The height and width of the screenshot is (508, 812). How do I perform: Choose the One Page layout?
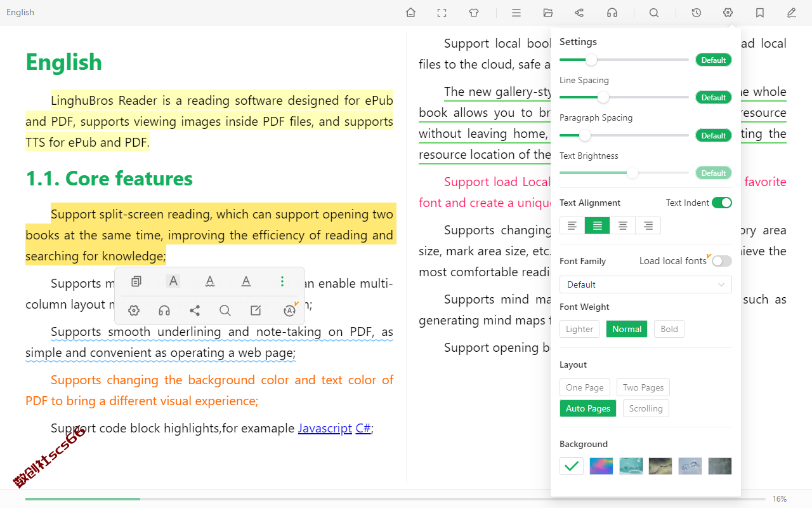tap(585, 387)
